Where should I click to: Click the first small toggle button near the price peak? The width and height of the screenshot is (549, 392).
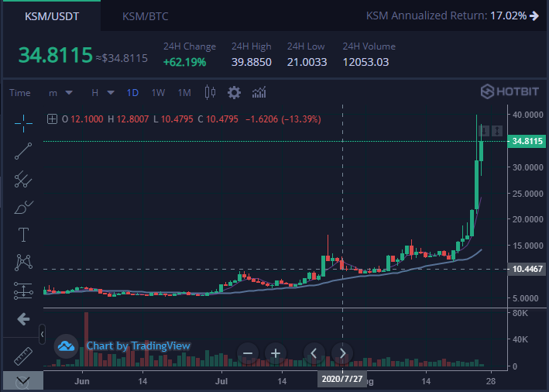point(483,131)
